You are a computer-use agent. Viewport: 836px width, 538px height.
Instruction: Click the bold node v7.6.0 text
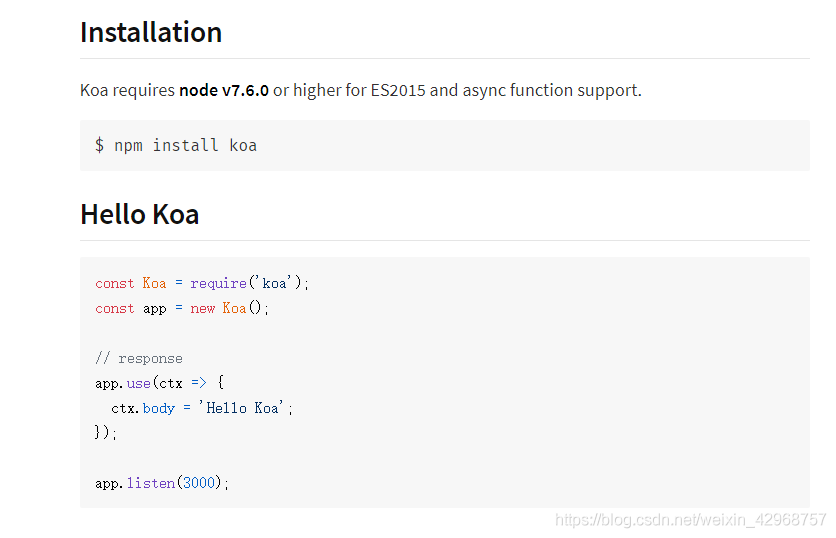[x=224, y=90]
